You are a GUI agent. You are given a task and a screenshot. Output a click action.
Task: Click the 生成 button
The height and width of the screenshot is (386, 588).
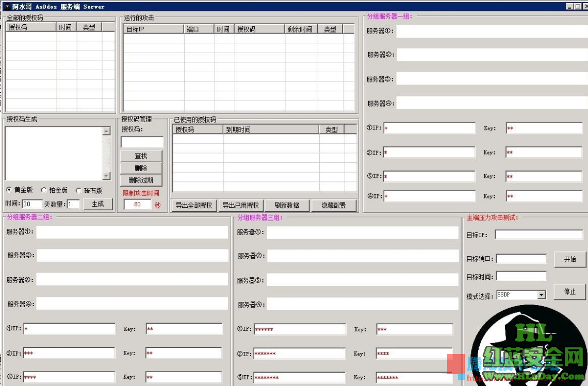[x=97, y=204]
